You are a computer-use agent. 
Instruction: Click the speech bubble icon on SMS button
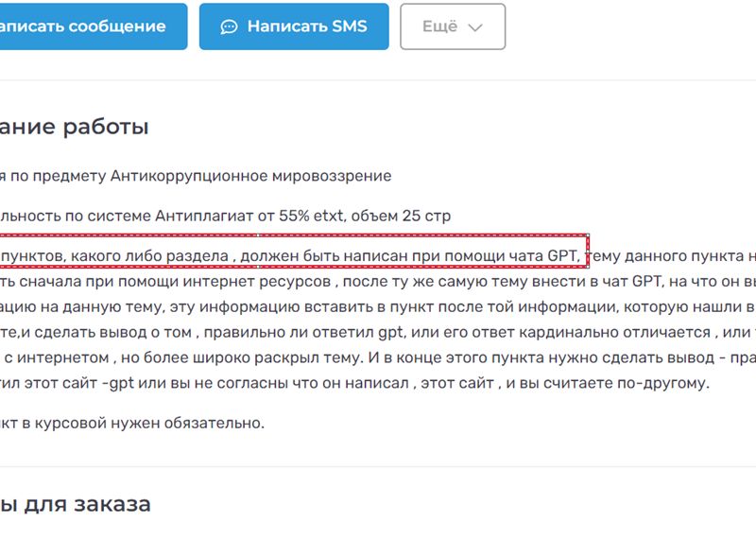tap(229, 26)
